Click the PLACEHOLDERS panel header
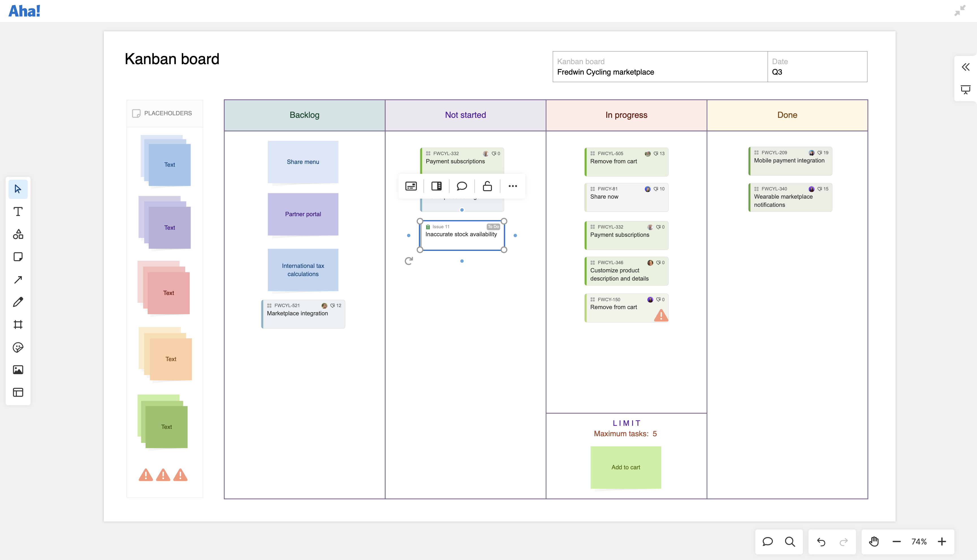This screenshot has width=977, height=560. 164,113
